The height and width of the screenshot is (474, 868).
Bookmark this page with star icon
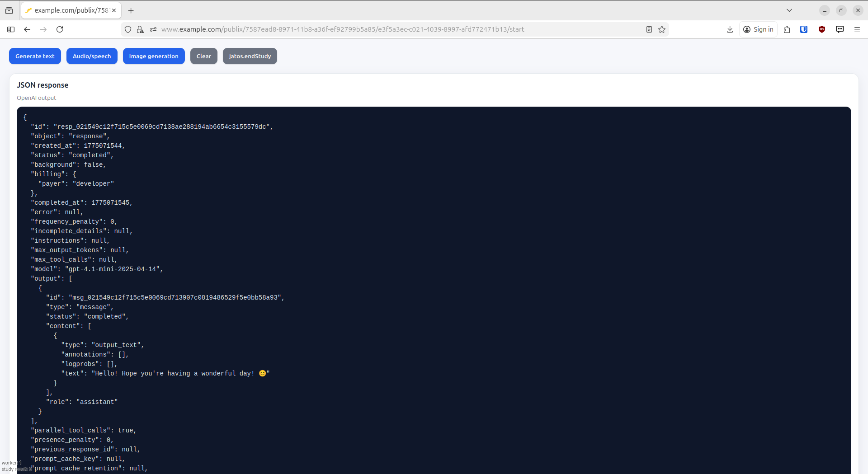pyautogui.click(x=662, y=29)
